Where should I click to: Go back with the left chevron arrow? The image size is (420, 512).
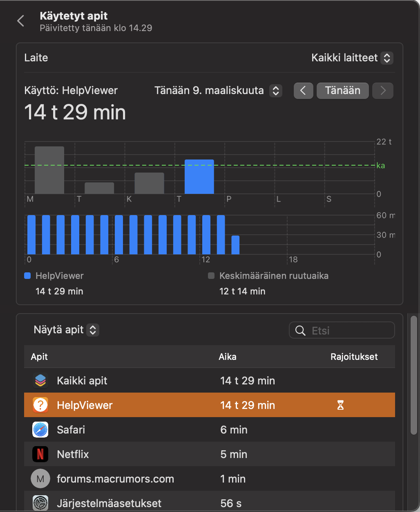pyautogui.click(x=21, y=21)
